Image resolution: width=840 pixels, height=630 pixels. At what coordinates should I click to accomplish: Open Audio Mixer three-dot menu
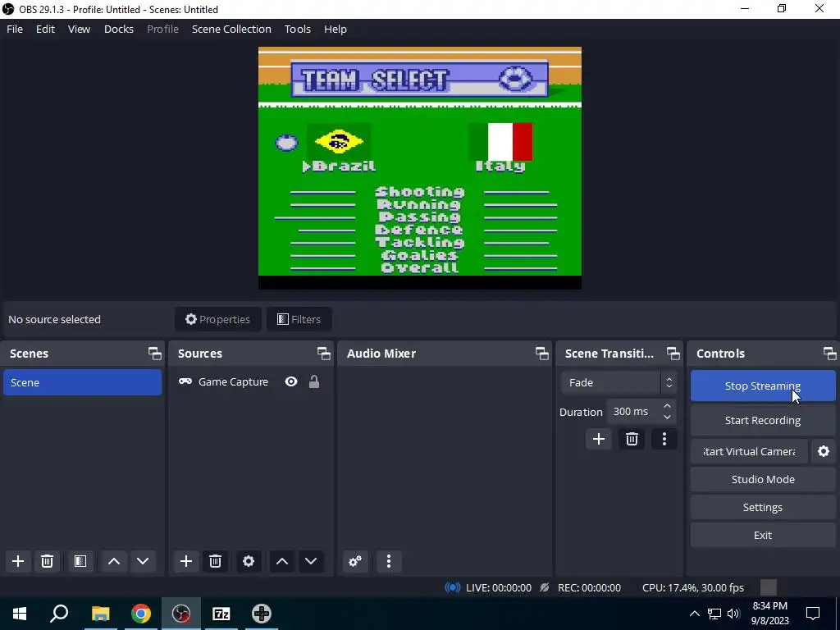[x=389, y=561]
